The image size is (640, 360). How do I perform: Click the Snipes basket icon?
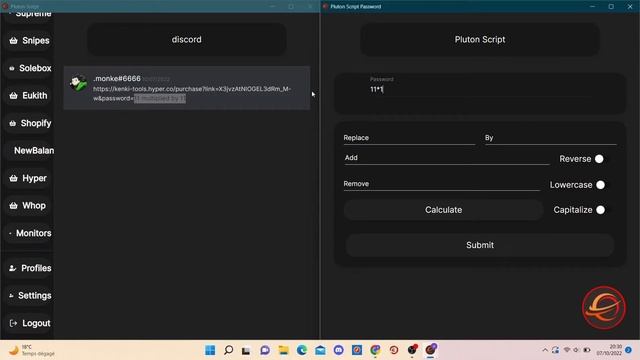[x=13, y=40]
